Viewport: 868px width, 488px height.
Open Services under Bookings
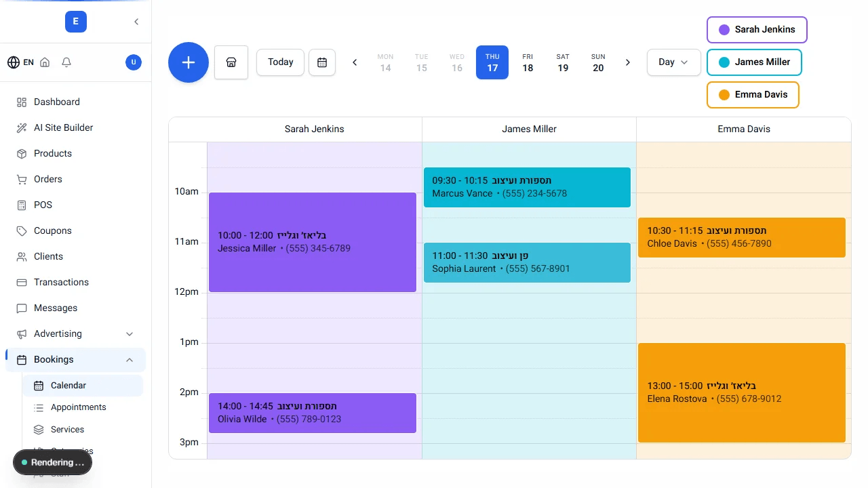(83, 430)
